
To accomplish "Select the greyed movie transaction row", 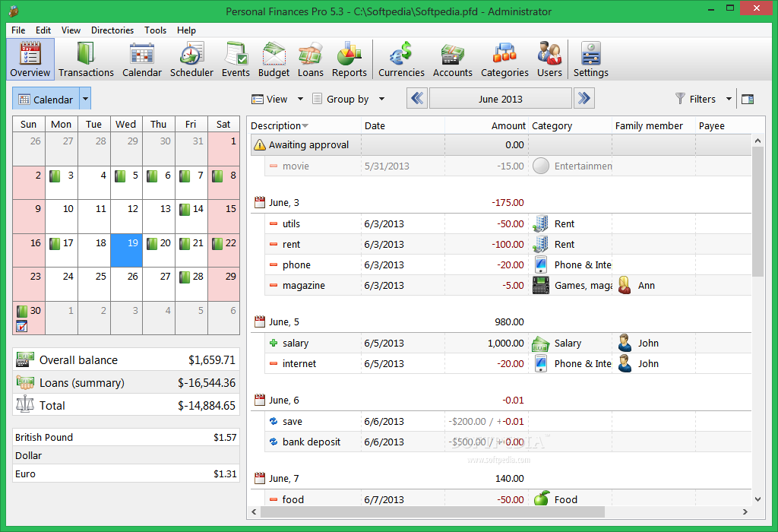I will [508, 166].
